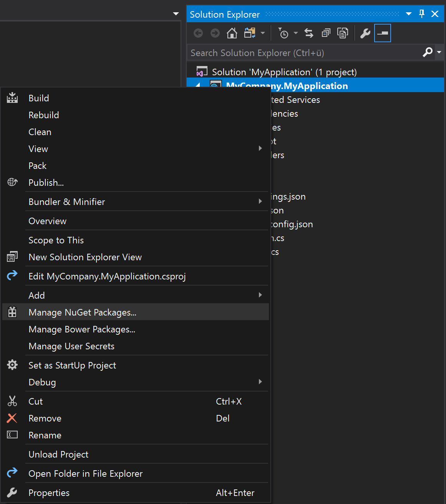
Task: Click the NuGet package gift icon
Action: click(x=12, y=312)
